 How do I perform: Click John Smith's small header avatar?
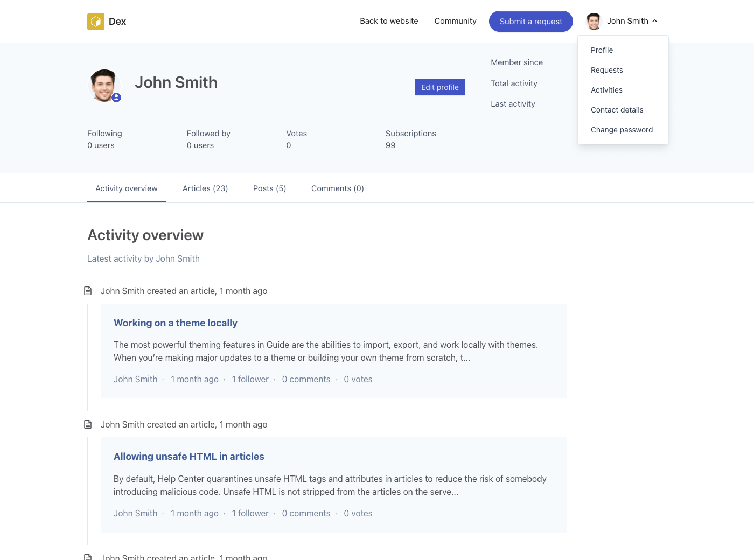(x=594, y=22)
